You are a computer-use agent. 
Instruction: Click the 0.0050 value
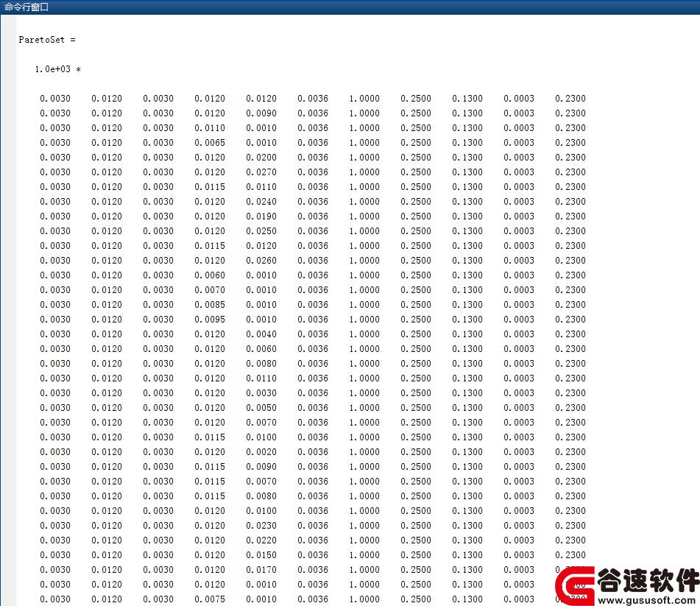[x=261, y=408]
